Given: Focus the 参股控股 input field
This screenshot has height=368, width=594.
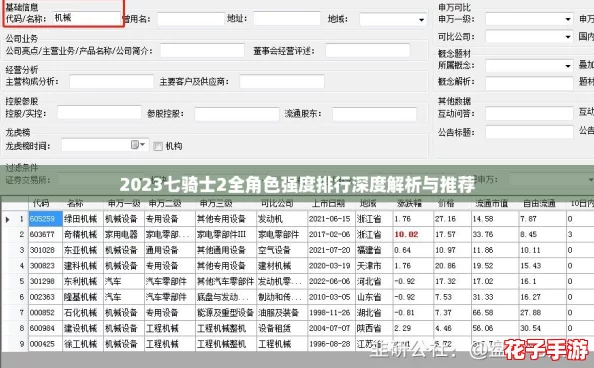Looking at the screenshot, I should pos(237,114).
